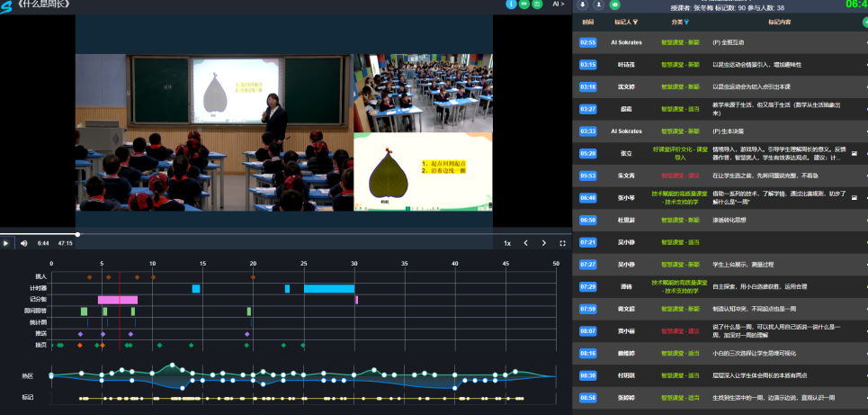The width and height of the screenshot is (868, 415).
Task: Click the video progress bar handle
Action: [x=77, y=234]
